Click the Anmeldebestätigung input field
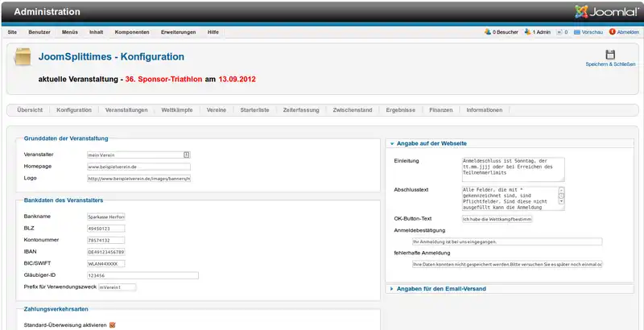644x330 pixels. point(507,241)
